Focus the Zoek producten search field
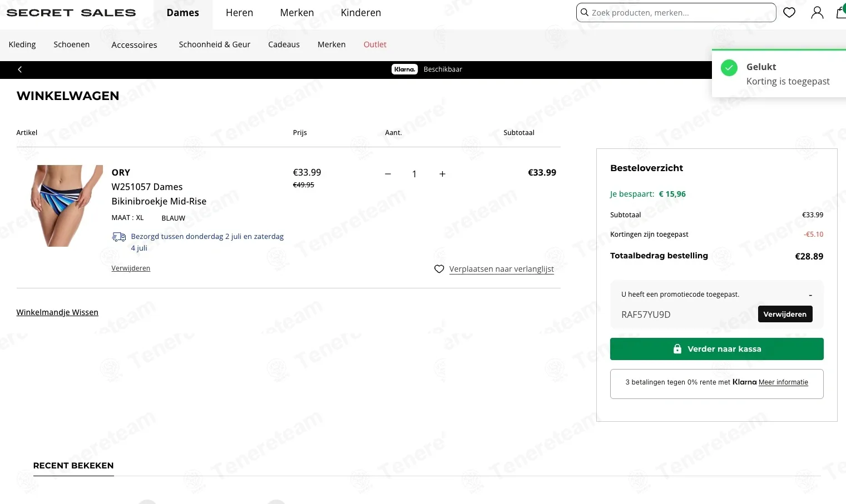The width and height of the screenshot is (846, 504). pos(676,12)
